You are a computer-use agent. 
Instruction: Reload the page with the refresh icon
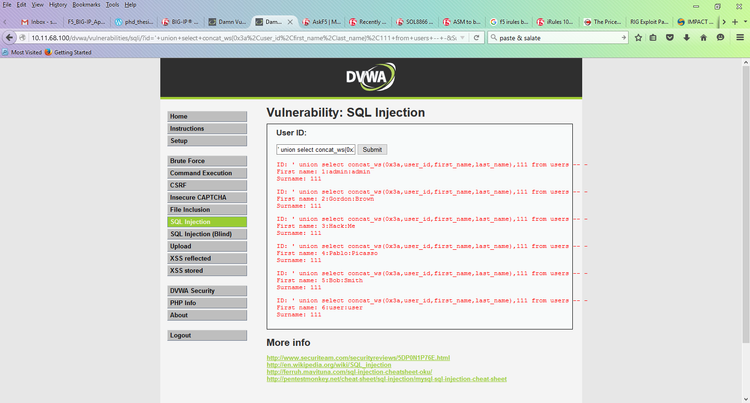click(x=476, y=38)
